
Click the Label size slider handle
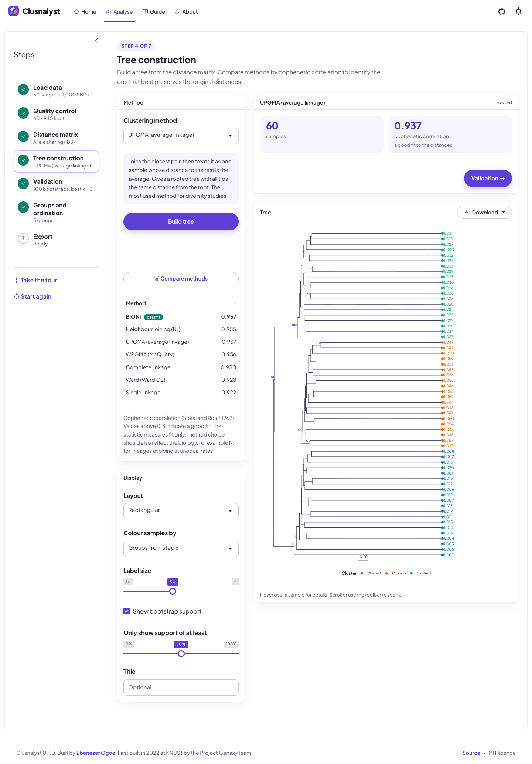coord(173,591)
